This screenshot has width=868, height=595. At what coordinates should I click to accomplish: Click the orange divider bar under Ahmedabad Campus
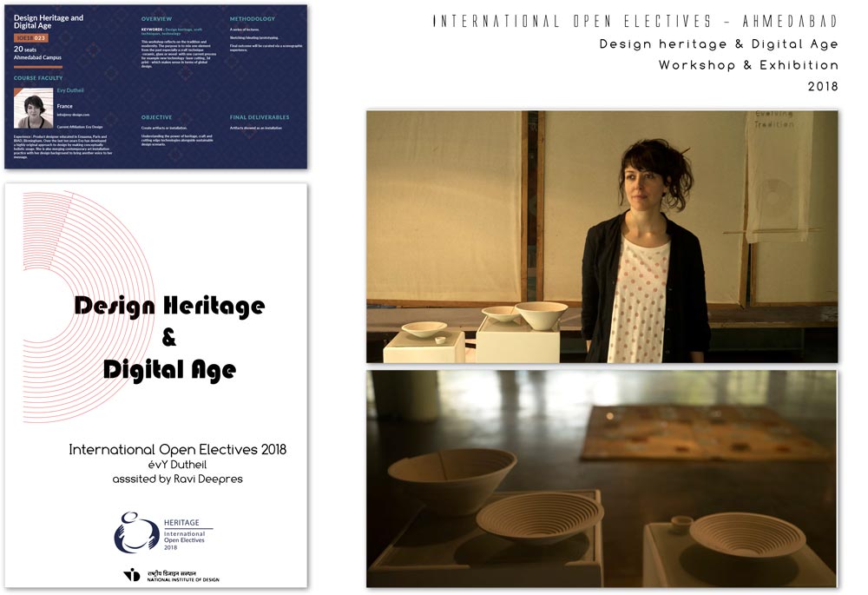coord(38,66)
